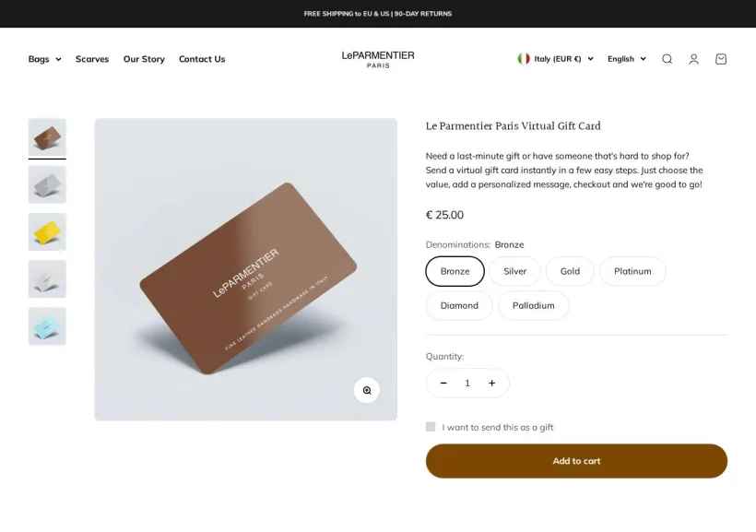
Task: Go to the Scarves page
Action: [x=92, y=59]
